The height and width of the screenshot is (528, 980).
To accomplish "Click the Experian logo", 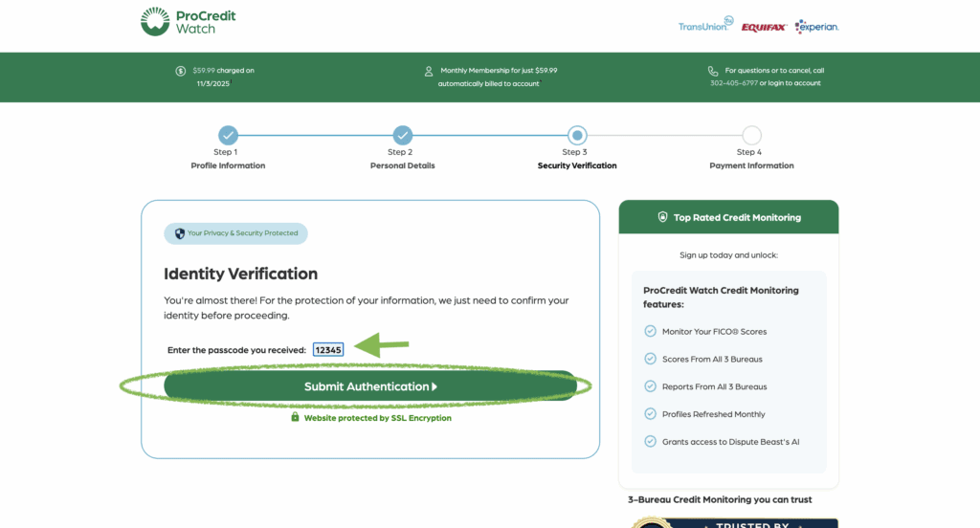I will coord(816,27).
